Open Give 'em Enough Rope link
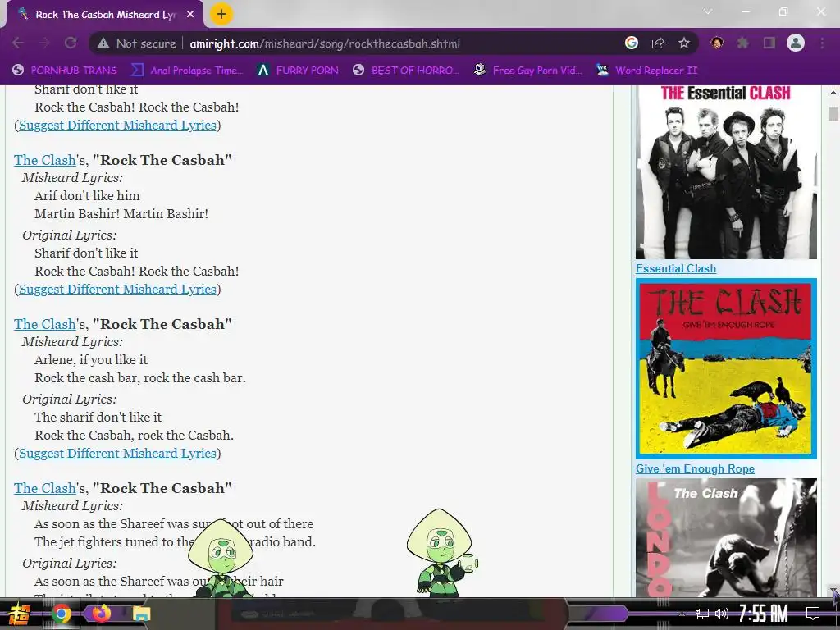The image size is (840, 630). click(x=695, y=468)
